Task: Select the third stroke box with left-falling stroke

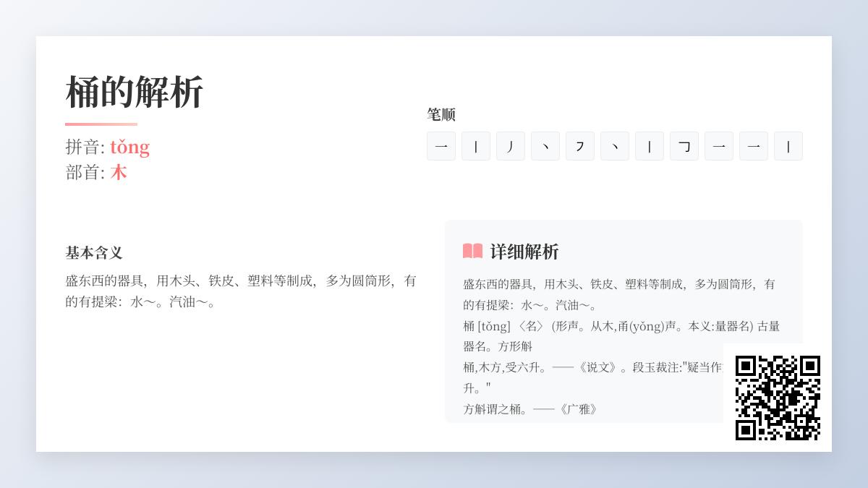Action: coord(511,146)
